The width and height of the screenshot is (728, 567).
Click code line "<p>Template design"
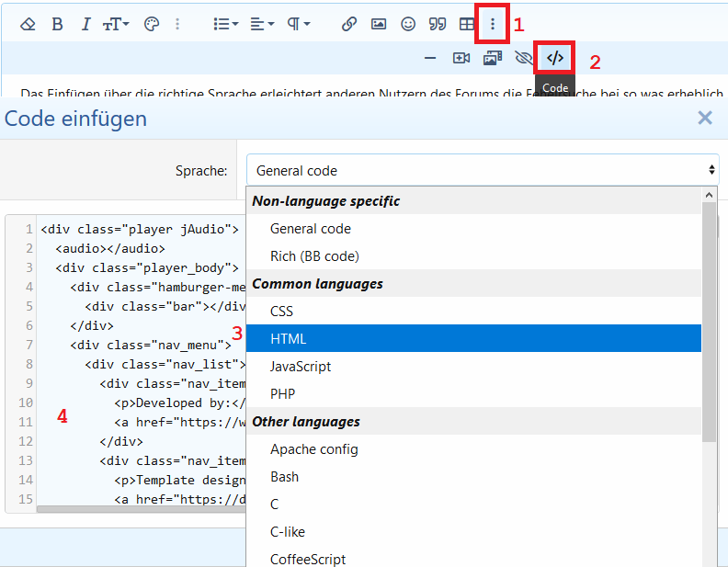click(179, 480)
